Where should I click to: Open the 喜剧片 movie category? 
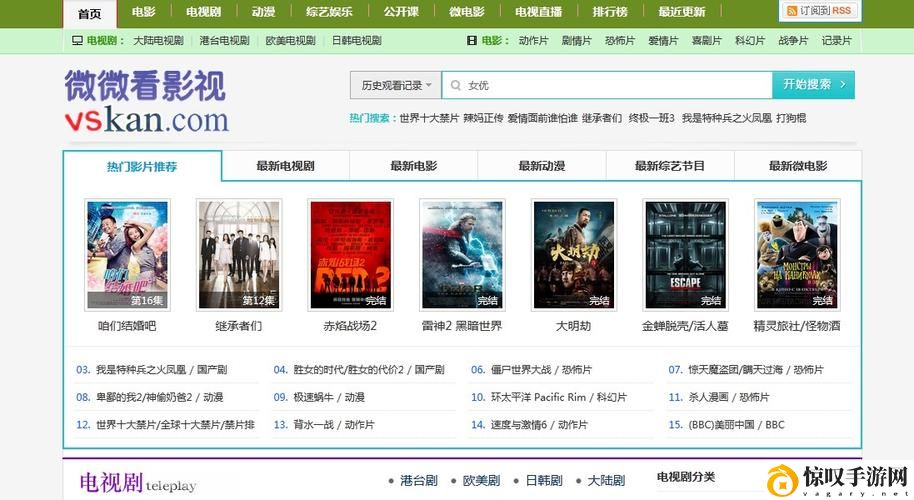706,41
